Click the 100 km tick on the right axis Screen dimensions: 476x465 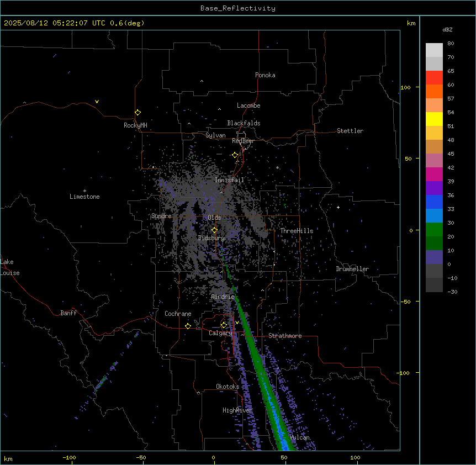point(405,87)
